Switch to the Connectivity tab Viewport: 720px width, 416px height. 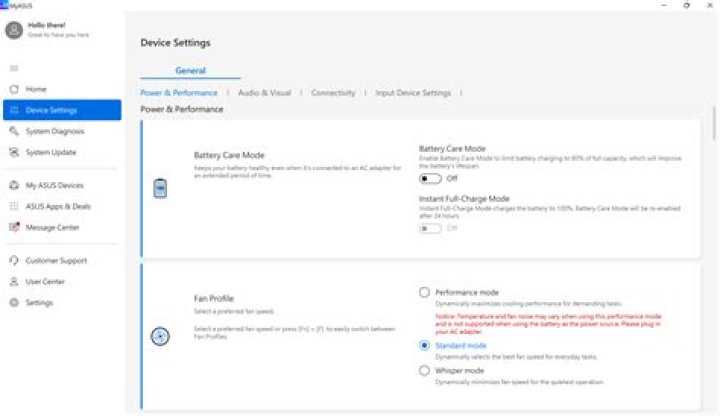[x=333, y=93]
